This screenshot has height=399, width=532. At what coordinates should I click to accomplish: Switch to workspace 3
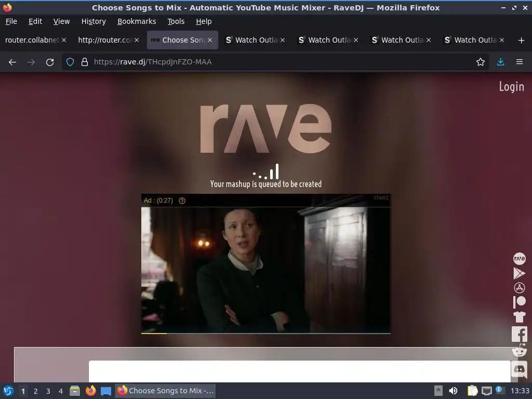pos(48,391)
